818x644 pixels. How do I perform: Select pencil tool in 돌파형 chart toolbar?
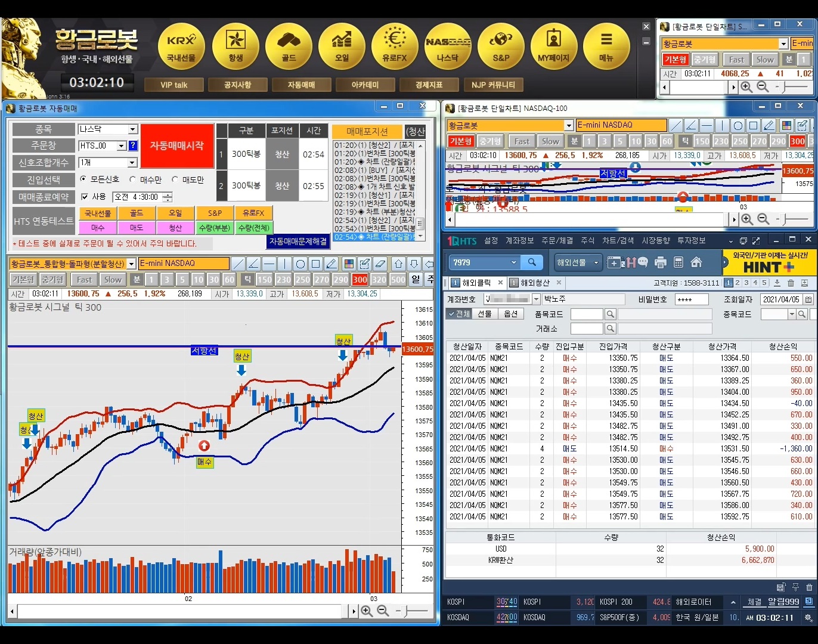pyautogui.click(x=331, y=264)
